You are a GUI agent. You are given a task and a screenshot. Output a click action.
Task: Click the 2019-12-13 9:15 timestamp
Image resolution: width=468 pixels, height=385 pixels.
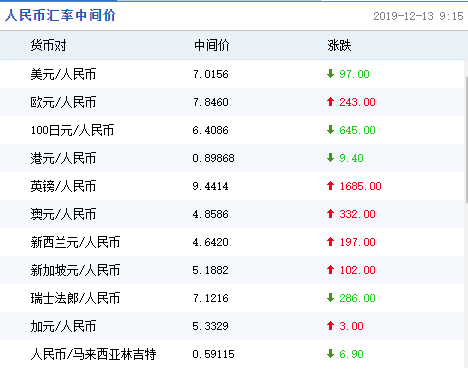click(418, 16)
